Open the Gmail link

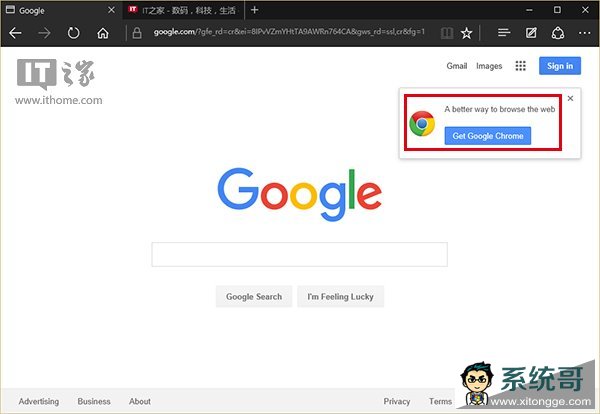457,66
